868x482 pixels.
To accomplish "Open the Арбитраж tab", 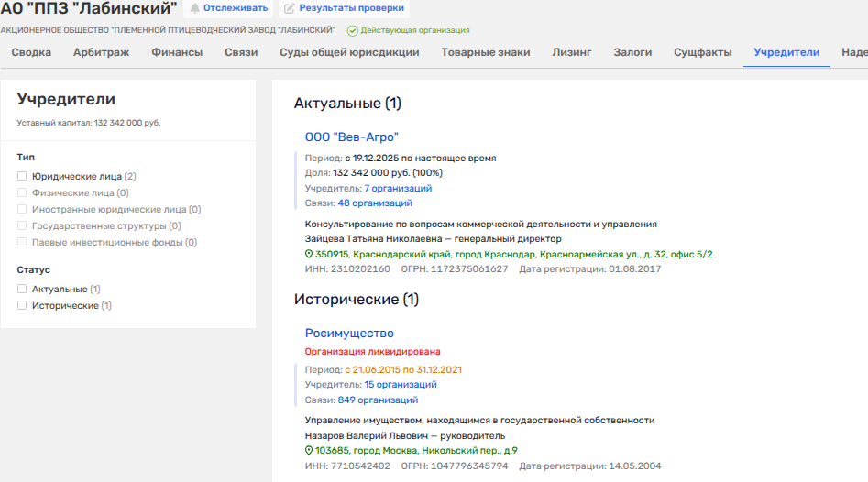I will coord(102,52).
